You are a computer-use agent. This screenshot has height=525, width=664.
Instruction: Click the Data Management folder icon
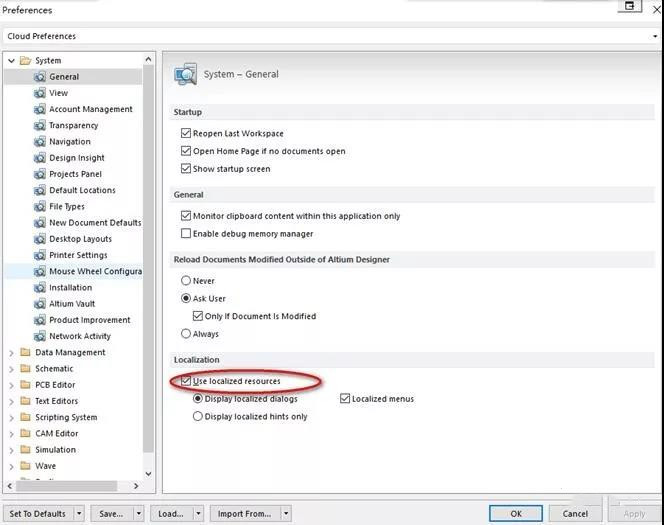click(x=25, y=352)
